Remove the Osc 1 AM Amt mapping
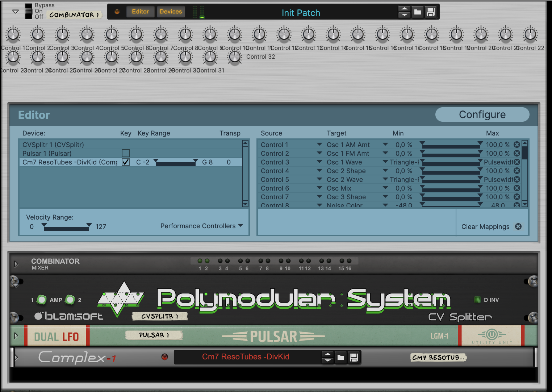This screenshot has width=552, height=392. 517,145
